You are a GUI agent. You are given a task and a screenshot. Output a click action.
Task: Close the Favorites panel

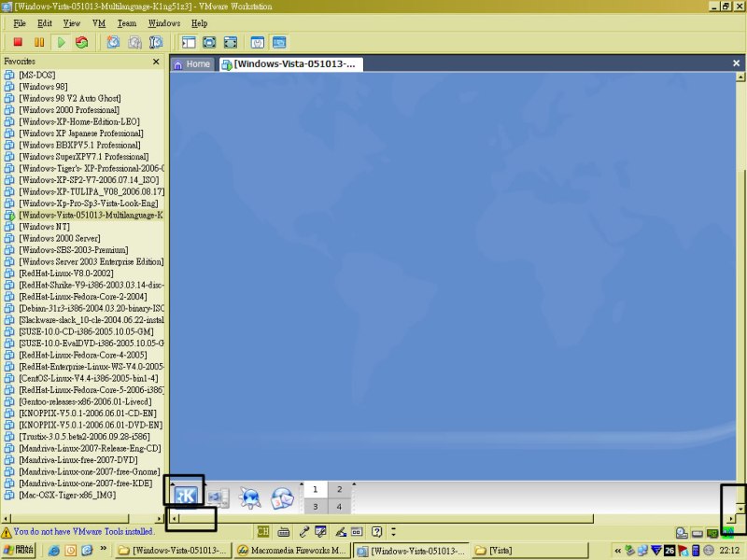(x=156, y=62)
